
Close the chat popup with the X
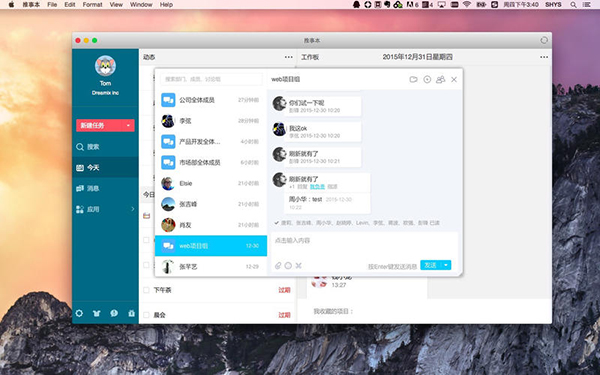[454, 80]
